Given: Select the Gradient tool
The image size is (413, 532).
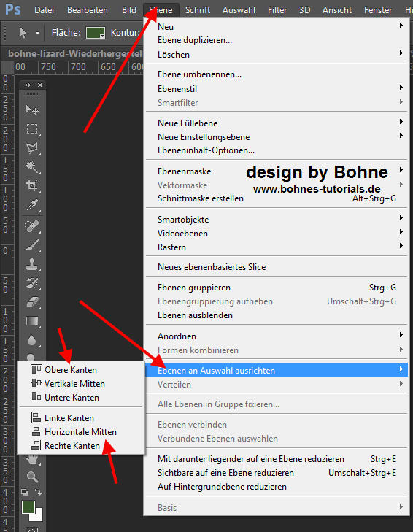Looking at the screenshot, I should coord(32,321).
